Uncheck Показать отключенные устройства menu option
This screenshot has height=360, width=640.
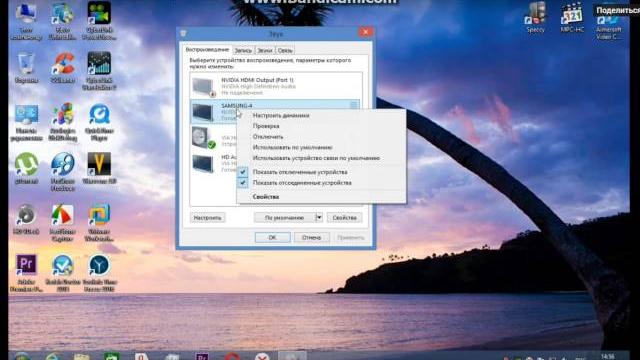[300, 172]
